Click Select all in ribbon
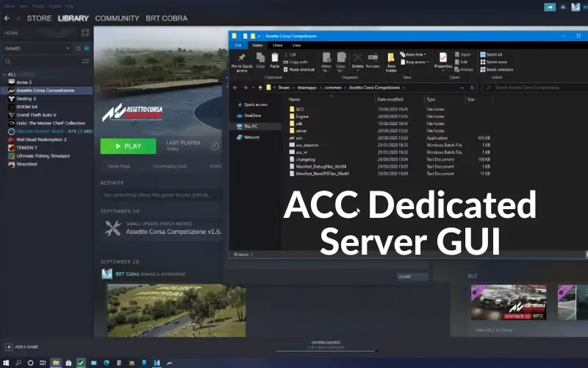588x368 pixels. click(x=491, y=54)
